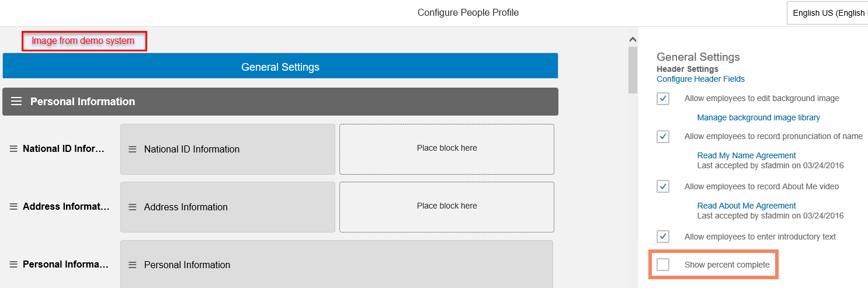Open Configure Header Fields link
Screen dimensions: 868x288
700,79
